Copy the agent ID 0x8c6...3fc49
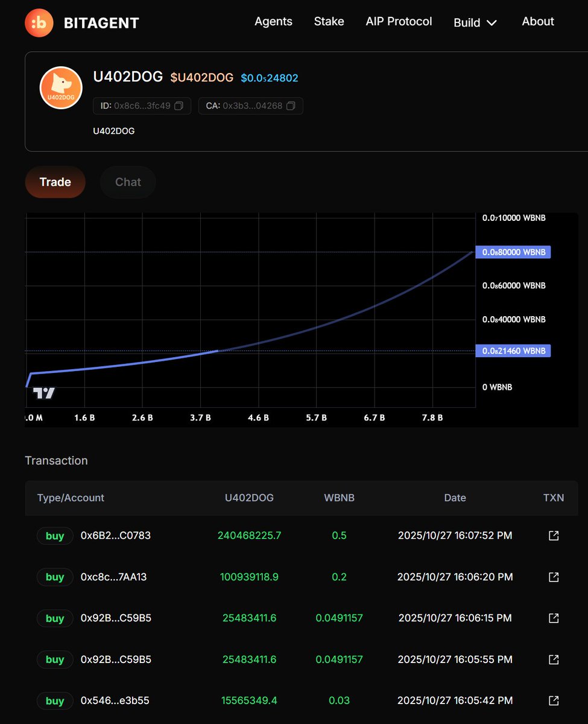Screen dimensions: 588x724 pos(179,106)
